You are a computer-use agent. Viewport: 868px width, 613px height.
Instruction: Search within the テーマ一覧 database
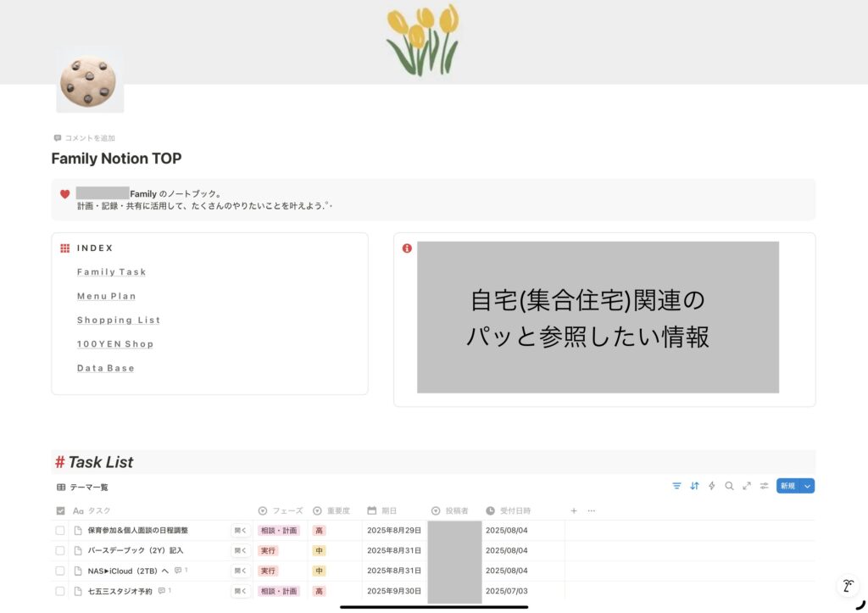(x=729, y=487)
